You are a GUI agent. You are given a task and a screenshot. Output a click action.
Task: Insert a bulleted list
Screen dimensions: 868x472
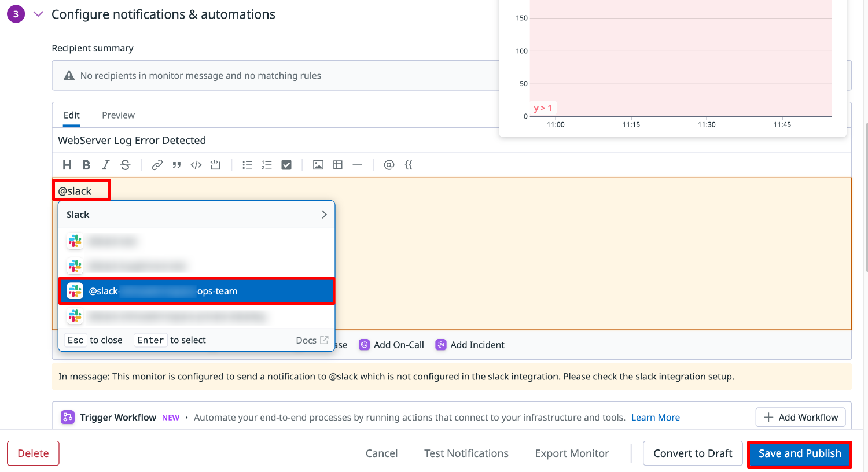pyautogui.click(x=247, y=165)
